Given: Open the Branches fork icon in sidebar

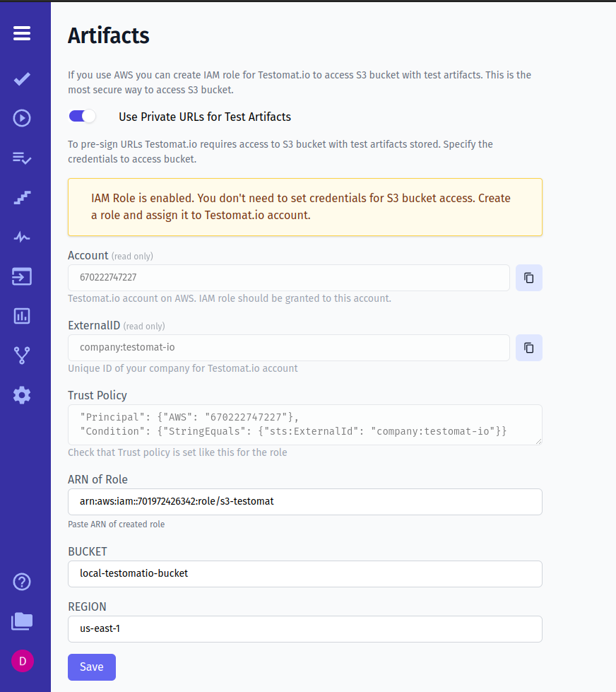Looking at the screenshot, I should (x=22, y=356).
